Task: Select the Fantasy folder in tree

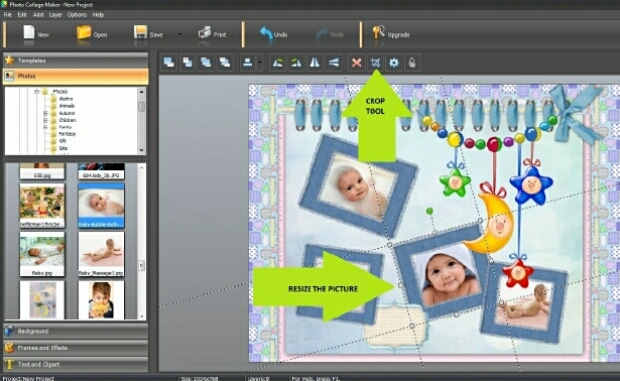Action: coord(67,134)
